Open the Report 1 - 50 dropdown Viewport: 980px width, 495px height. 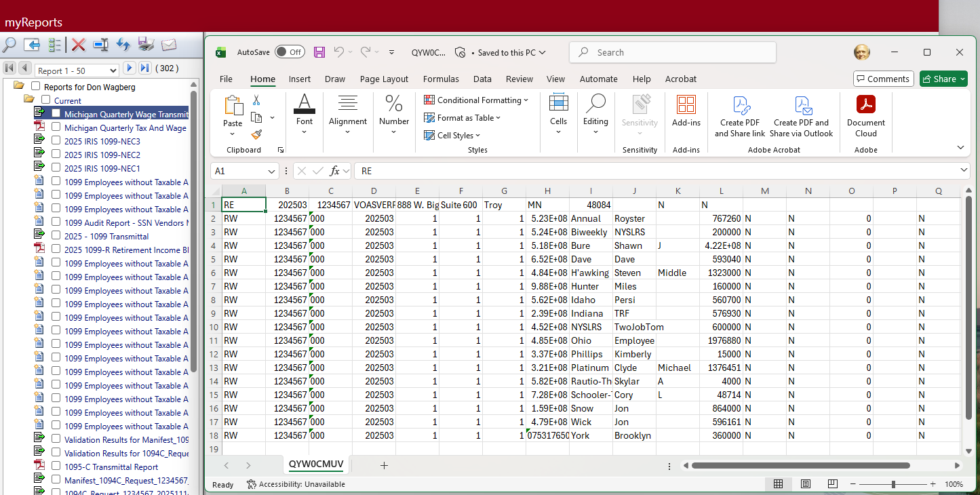pyautogui.click(x=113, y=71)
